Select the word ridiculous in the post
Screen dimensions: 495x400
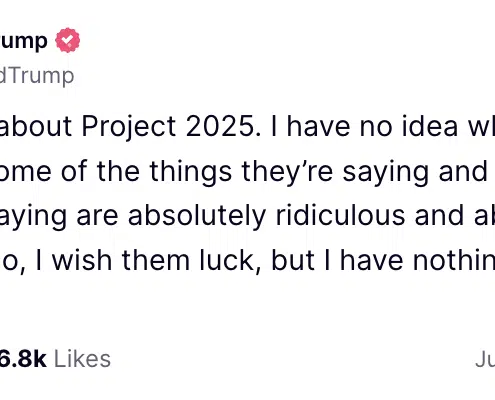(340, 215)
